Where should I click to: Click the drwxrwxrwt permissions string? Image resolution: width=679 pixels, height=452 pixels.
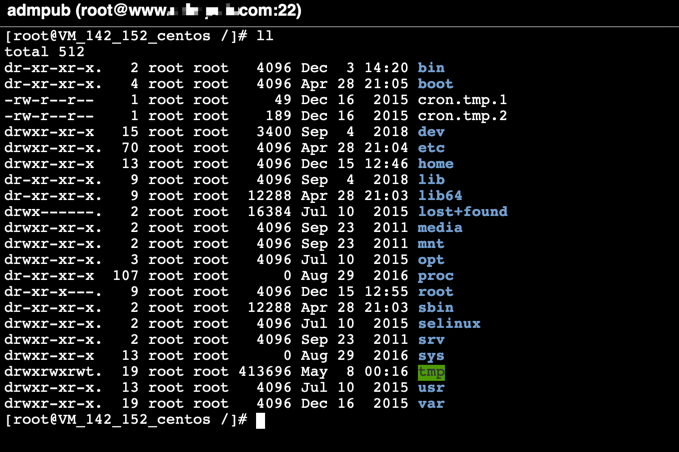pyautogui.click(x=50, y=372)
